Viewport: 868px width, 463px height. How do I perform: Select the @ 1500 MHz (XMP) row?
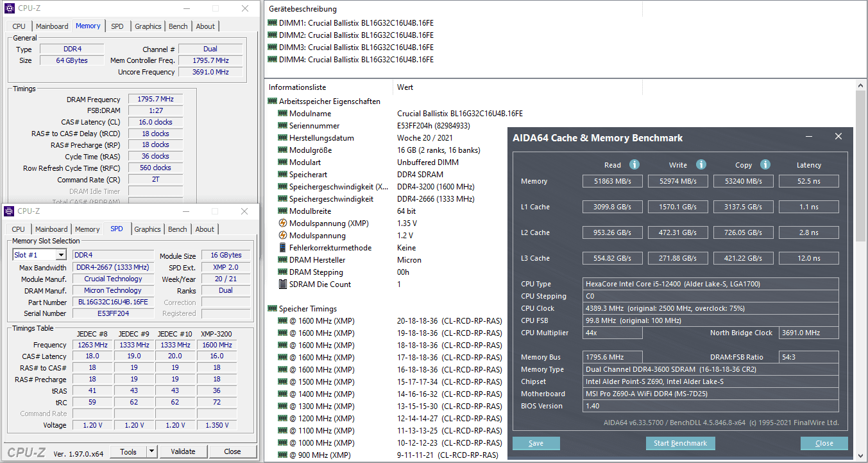coord(390,382)
